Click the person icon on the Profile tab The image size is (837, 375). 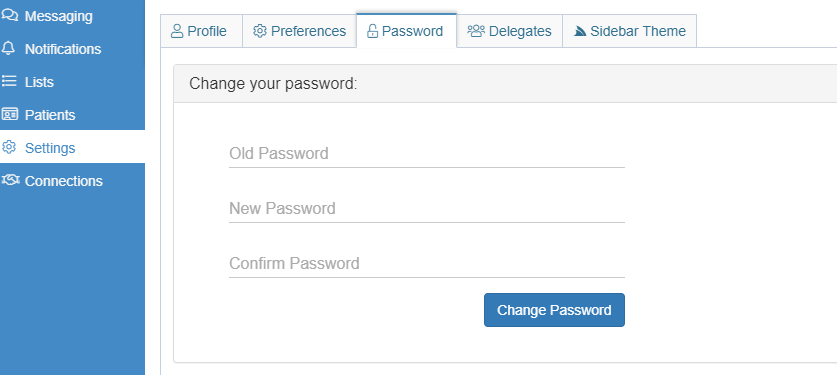coord(177,31)
